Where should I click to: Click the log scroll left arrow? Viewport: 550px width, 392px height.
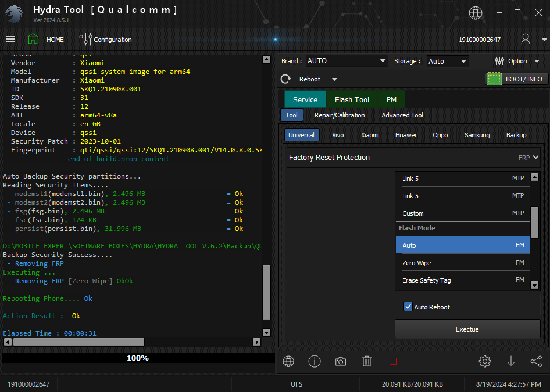point(8,342)
